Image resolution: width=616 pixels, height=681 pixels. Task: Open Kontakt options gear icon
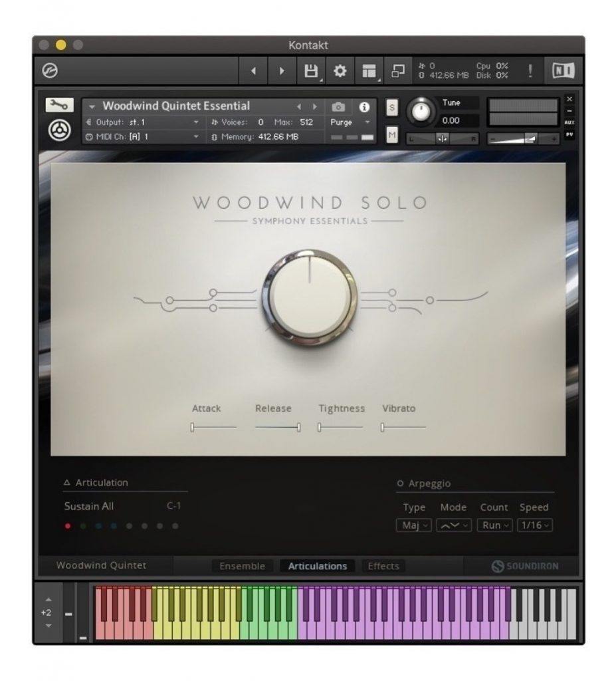point(340,70)
